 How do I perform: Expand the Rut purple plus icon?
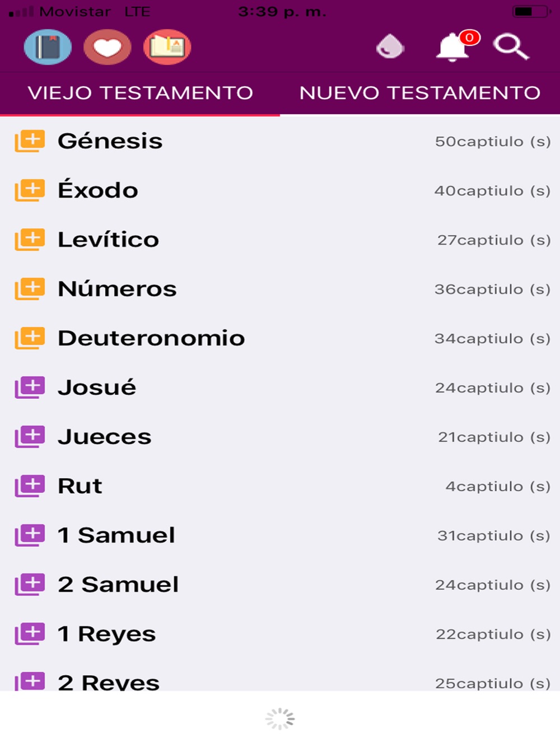pyautogui.click(x=30, y=486)
